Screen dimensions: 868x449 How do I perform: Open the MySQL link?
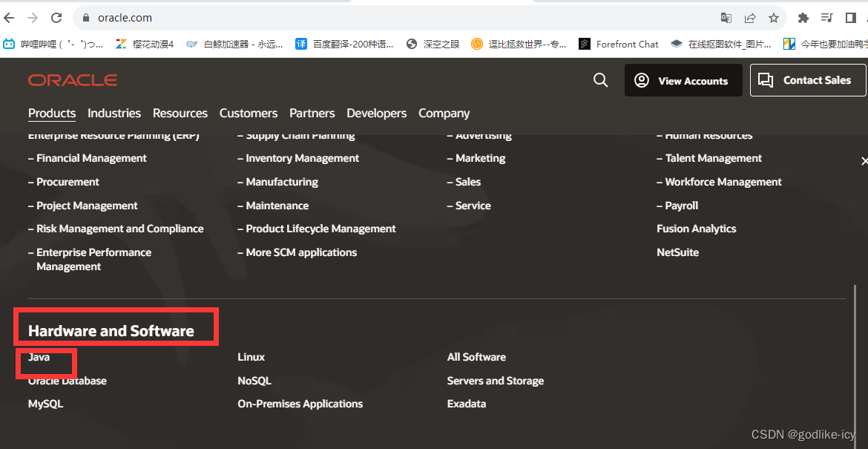tap(45, 404)
